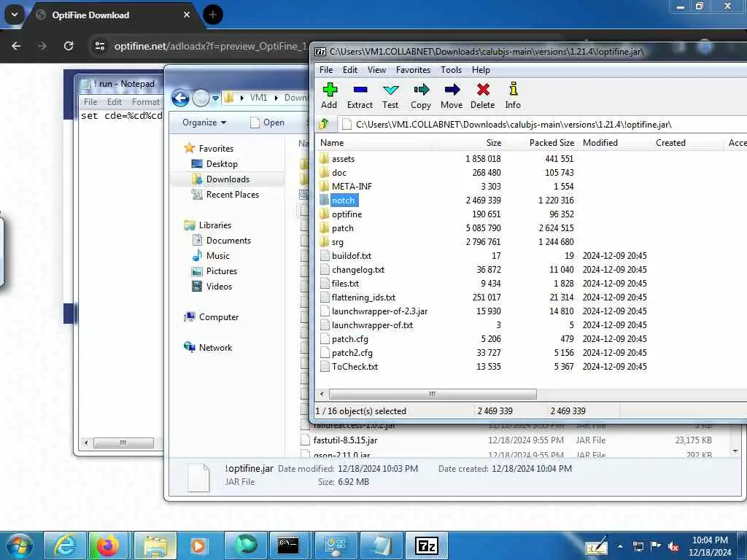Reload the OptiFine browser page
Viewport: 747px width, 560px height.
pos(69,46)
